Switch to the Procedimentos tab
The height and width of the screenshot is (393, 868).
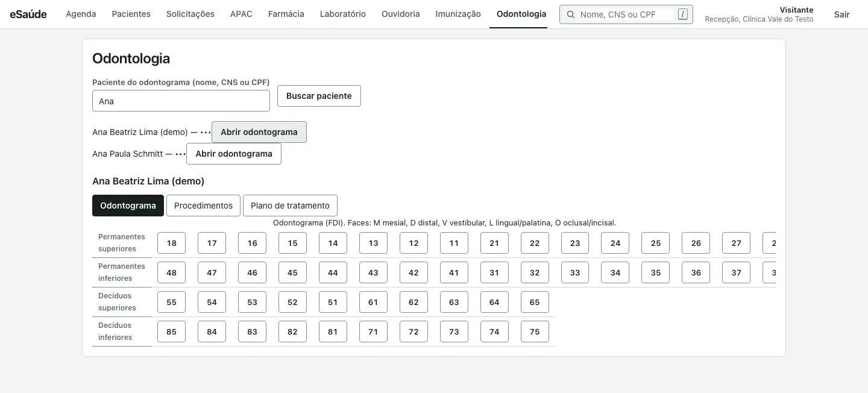pos(203,206)
